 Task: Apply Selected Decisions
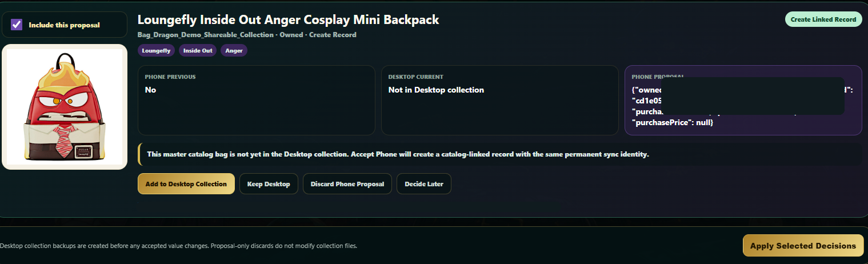tap(803, 246)
